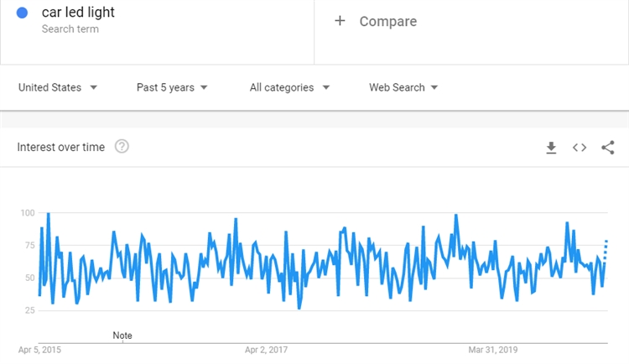Click the Apr 2, 2017 axis label

(267, 349)
